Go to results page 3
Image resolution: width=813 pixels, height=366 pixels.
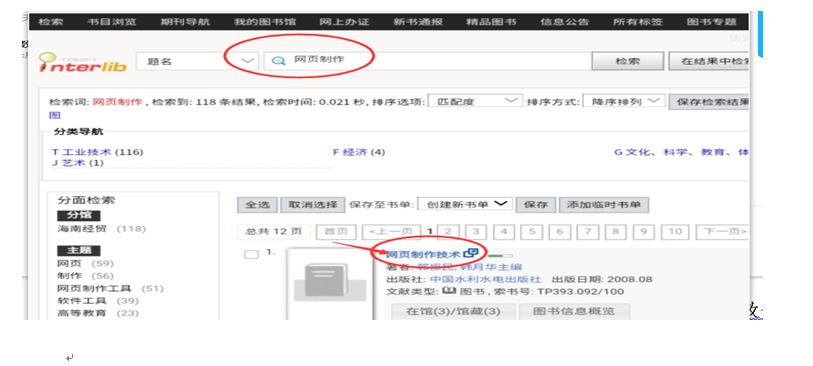pyautogui.click(x=476, y=231)
